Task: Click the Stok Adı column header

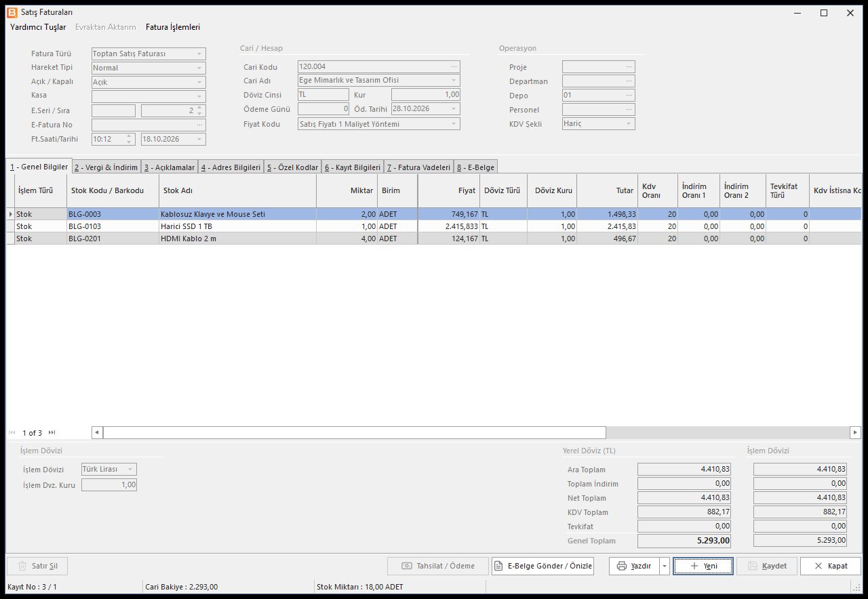Action: pyautogui.click(x=237, y=191)
